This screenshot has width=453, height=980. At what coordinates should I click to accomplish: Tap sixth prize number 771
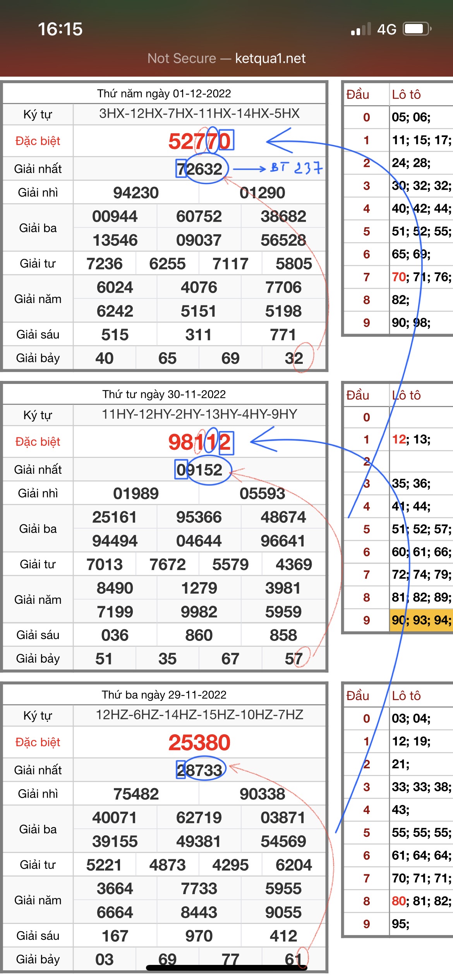click(283, 335)
